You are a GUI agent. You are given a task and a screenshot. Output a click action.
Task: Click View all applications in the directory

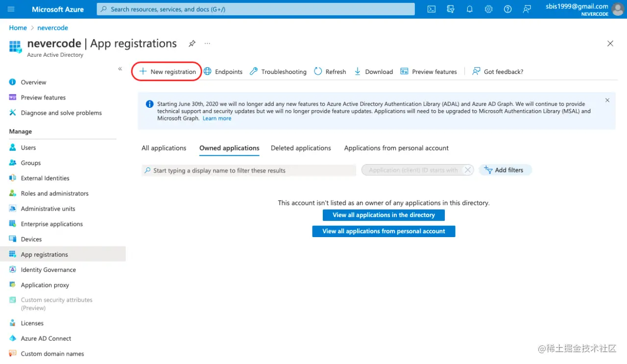(x=384, y=215)
